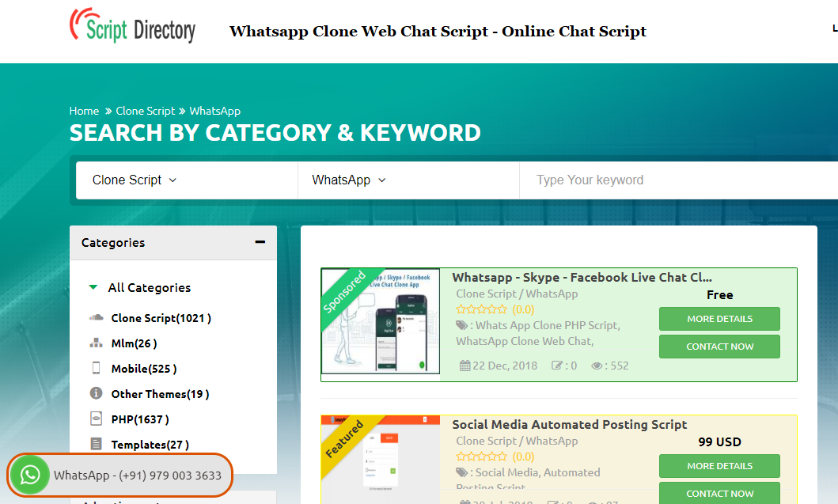Click the Script Directory logo
Viewport: 838px width, 504px height.
[x=132, y=26]
